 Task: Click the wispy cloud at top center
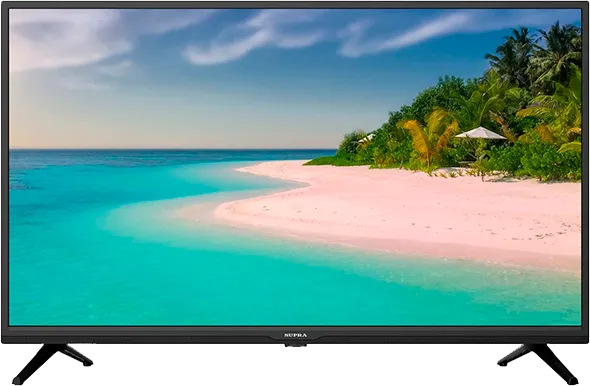coord(256,38)
